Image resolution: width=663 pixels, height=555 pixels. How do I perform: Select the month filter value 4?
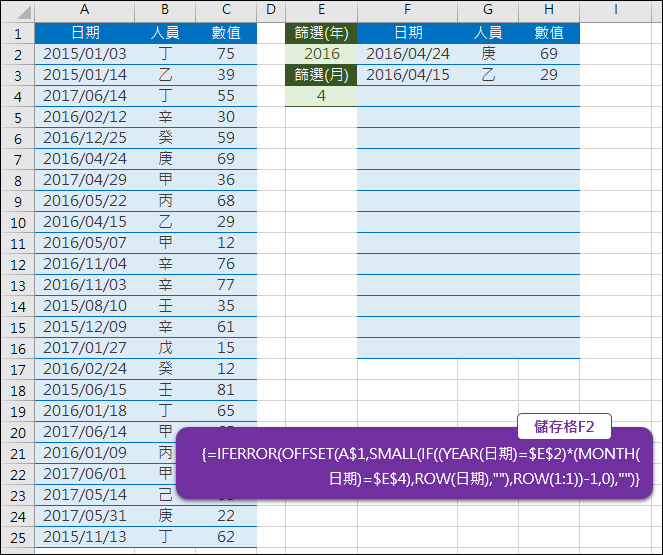(321, 96)
